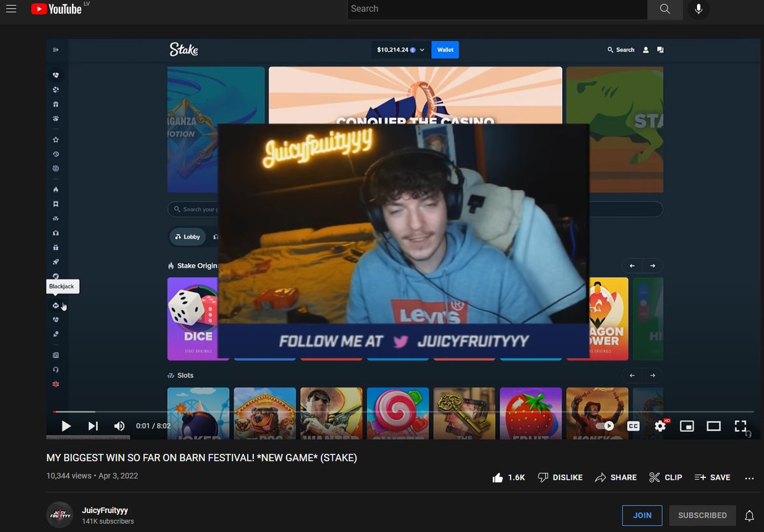The image size is (764, 532).
Task: Toggle closed captions CC
Action: click(x=633, y=426)
